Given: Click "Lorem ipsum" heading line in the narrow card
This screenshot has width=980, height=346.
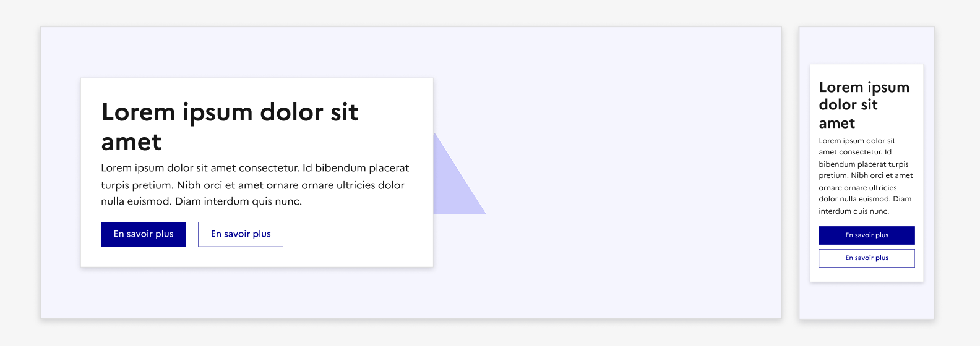Looking at the screenshot, I should click(x=864, y=88).
